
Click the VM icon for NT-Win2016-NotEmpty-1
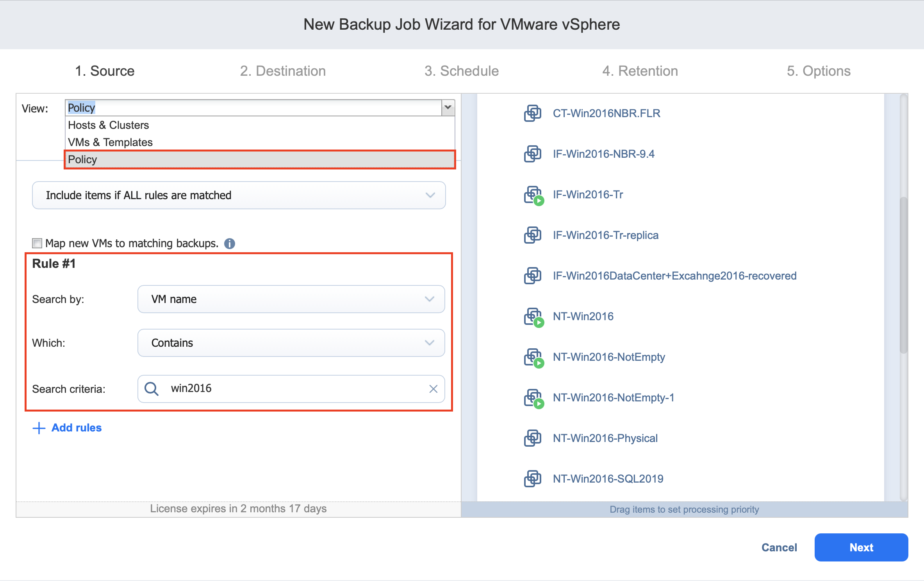tap(533, 398)
